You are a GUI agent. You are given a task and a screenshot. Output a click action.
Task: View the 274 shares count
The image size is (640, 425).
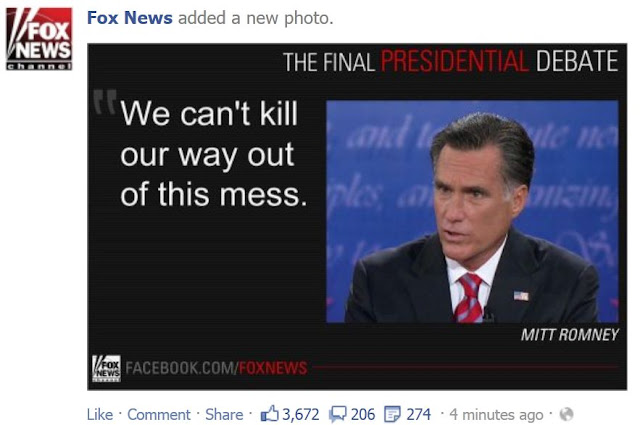pos(418,414)
